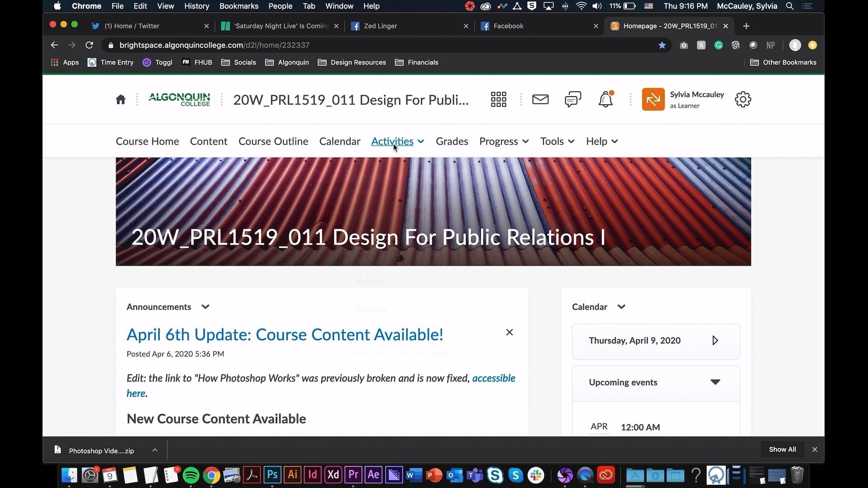The image size is (868, 488).
Task: Open the Design Resources bookmark folder
Action: [x=352, y=62]
